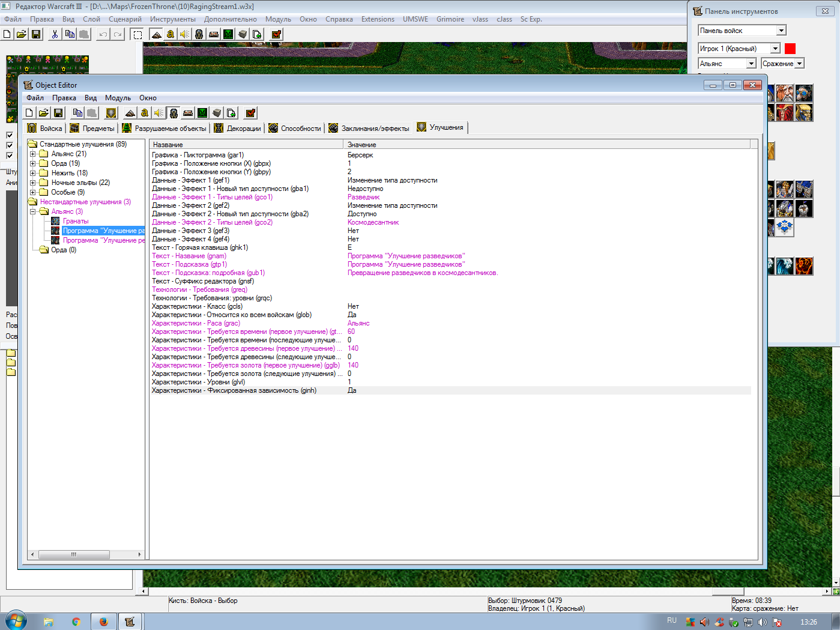840x630 pixels.
Task: Click Save icon in main editor toolbar
Action: (36, 34)
